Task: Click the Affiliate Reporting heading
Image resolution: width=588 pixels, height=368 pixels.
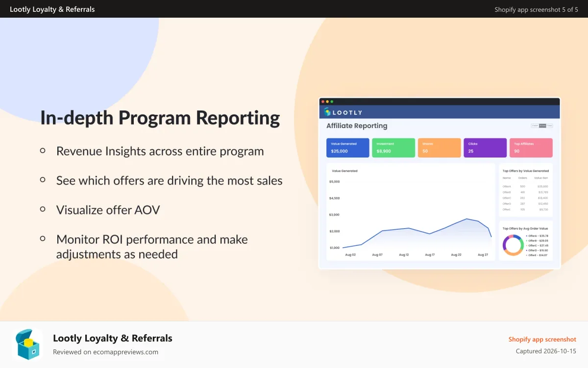Action: click(357, 126)
